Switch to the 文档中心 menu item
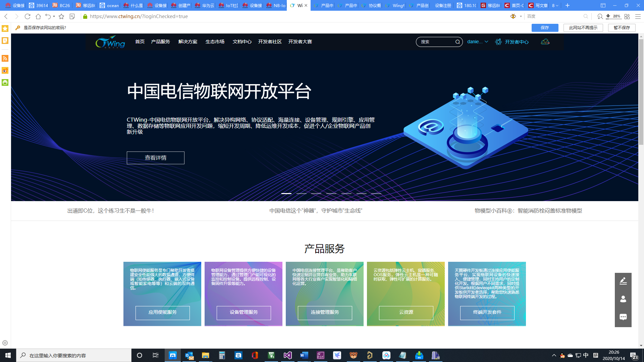This screenshot has height=362, width=644. click(241, 42)
